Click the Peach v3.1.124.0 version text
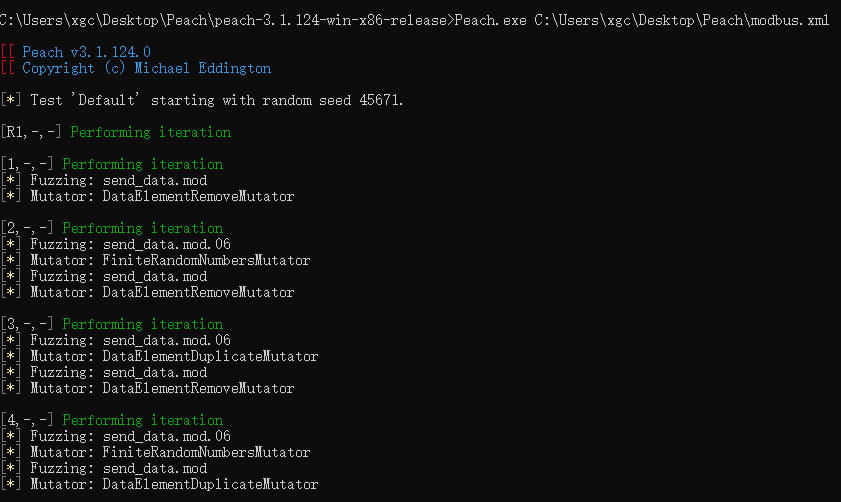 pos(86,52)
